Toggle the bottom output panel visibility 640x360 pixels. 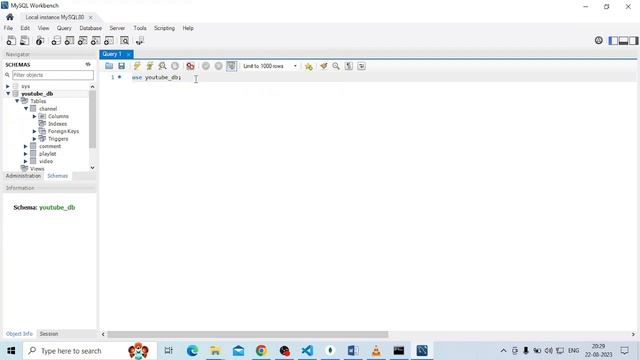[x=623, y=40]
